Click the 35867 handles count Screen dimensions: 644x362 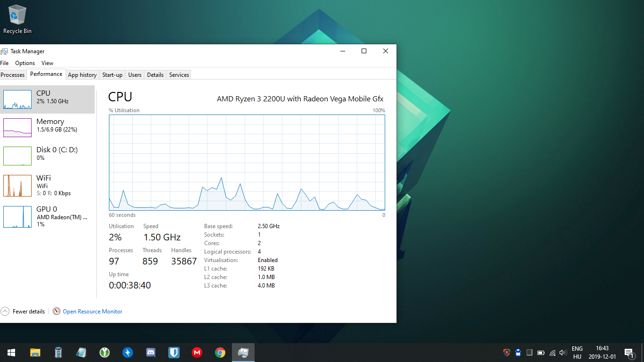(x=184, y=261)
